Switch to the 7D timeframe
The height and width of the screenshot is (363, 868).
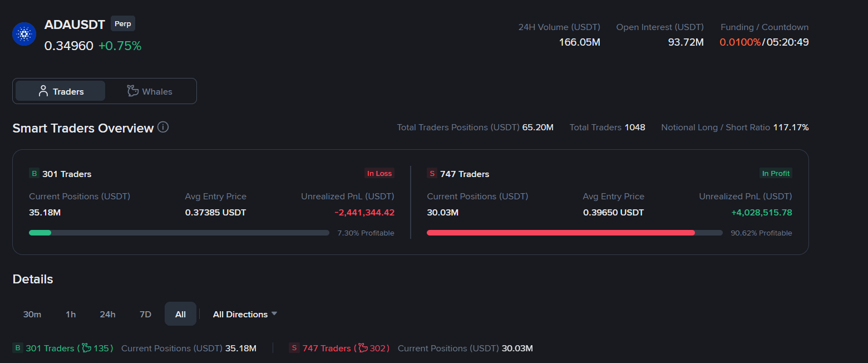pyautogui.click(x=145, y=314)
